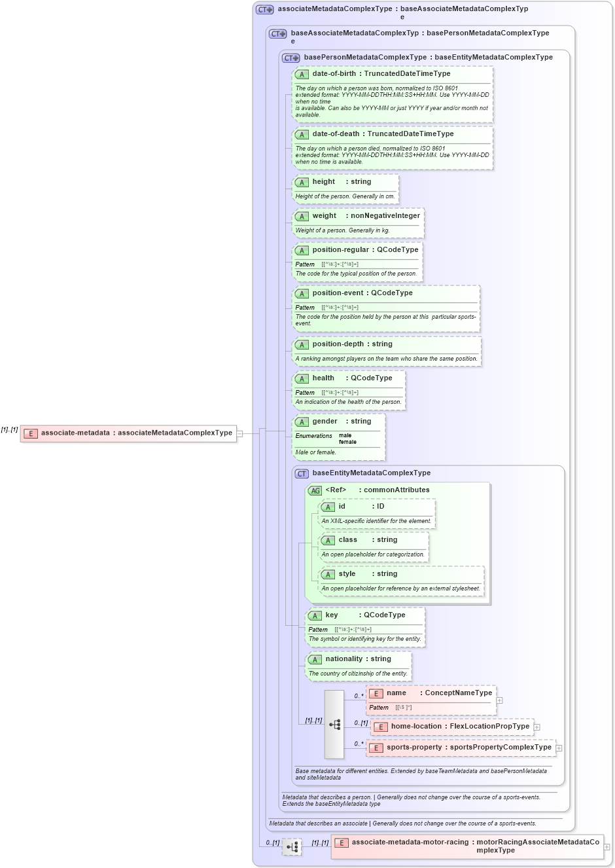Click the choice compositor icon near associate-metadata-motor-racing
This screenshot has height=868, width=615.
click(x=292, y=846)
